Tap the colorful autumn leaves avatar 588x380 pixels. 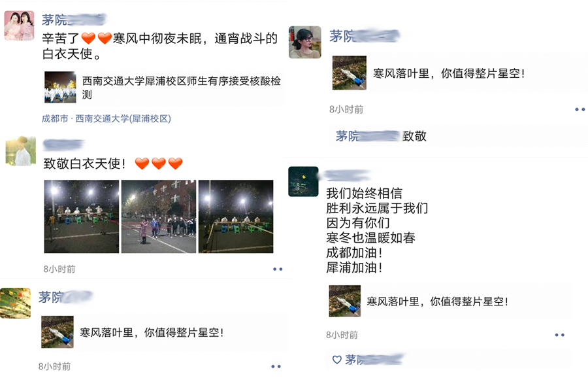(x=16, y=303)
